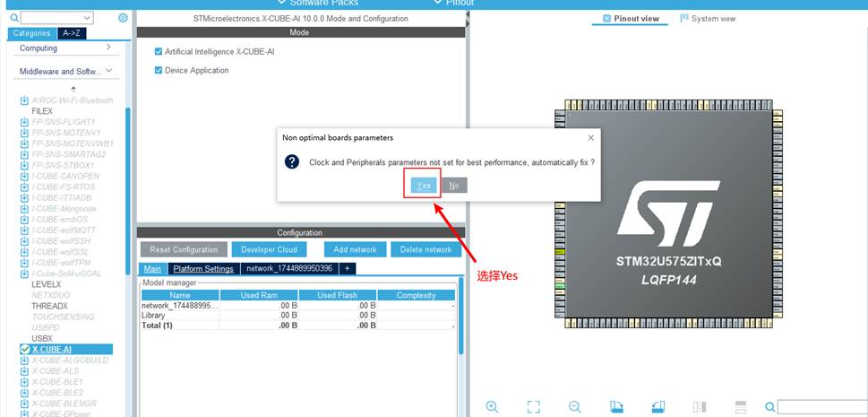Click the download icon beside FP-SNS-MOTENV1
The width and height of the screenshot is (868, 417).
24,133
